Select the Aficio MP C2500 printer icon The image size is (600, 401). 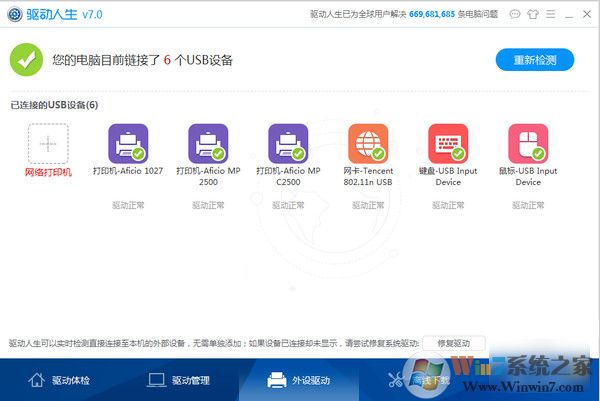pos(288,144)
